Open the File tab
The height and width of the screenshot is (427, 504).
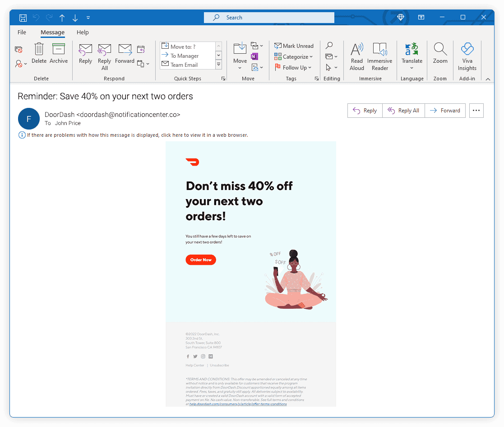22,32
